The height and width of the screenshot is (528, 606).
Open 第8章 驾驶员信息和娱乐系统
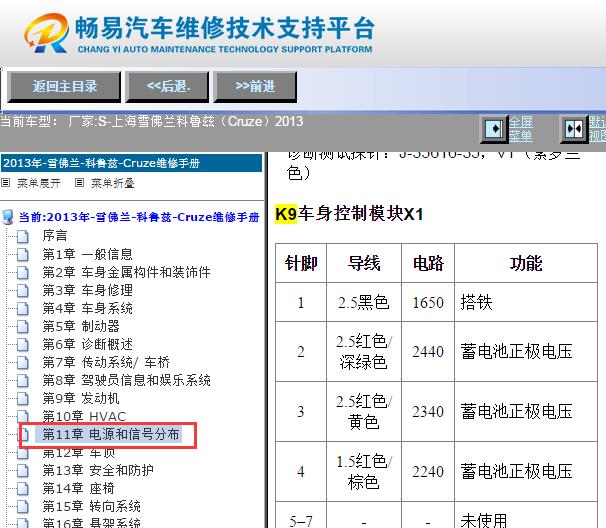pos(126,380)
